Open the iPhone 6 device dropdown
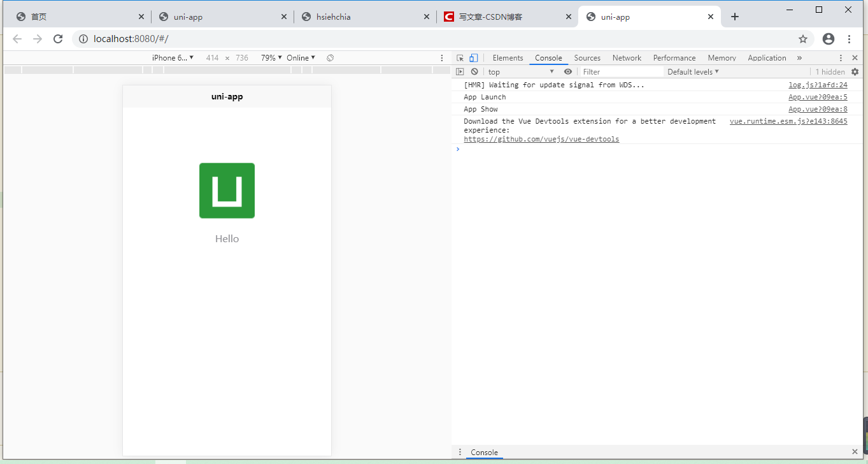868x464 pixels. [x=173, y=58]
